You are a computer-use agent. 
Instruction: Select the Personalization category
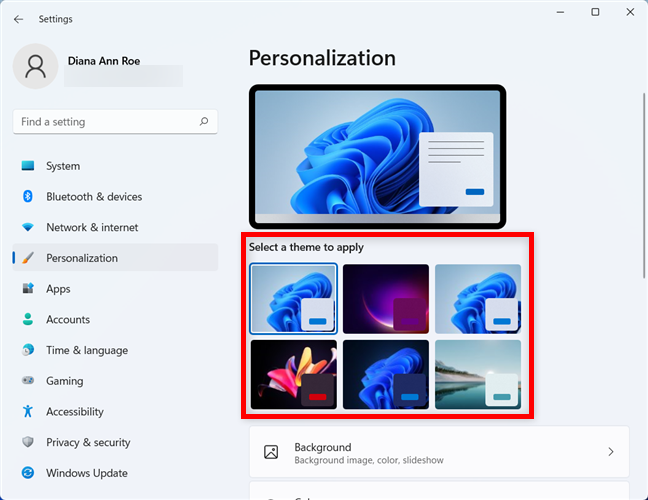point(115,258)
